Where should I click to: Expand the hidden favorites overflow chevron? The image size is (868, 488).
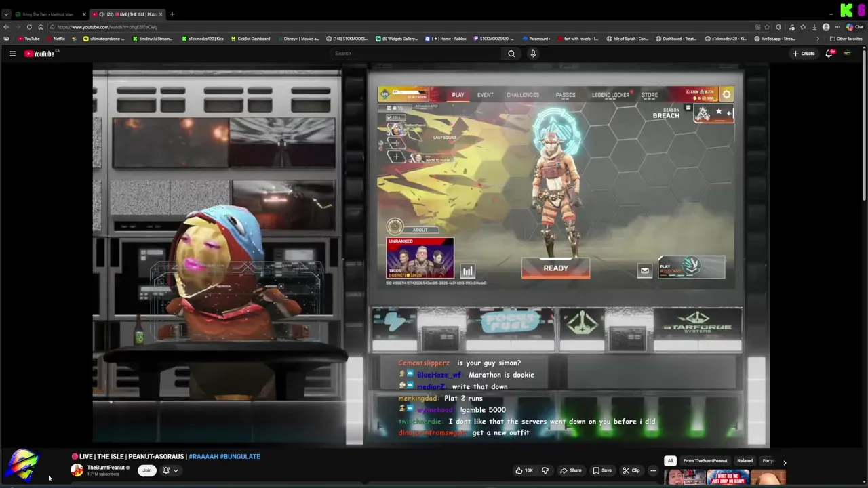pyautogui.click(x=817, y=39)
